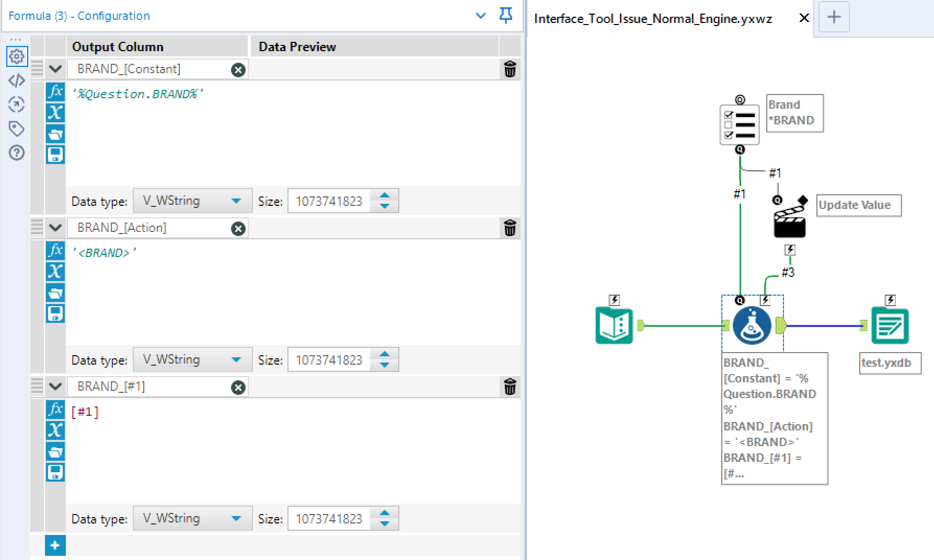The width and height of the screenshot is (934, 560).
Task: Open a new workflow tab with plus
Action: tap(834, 17)
